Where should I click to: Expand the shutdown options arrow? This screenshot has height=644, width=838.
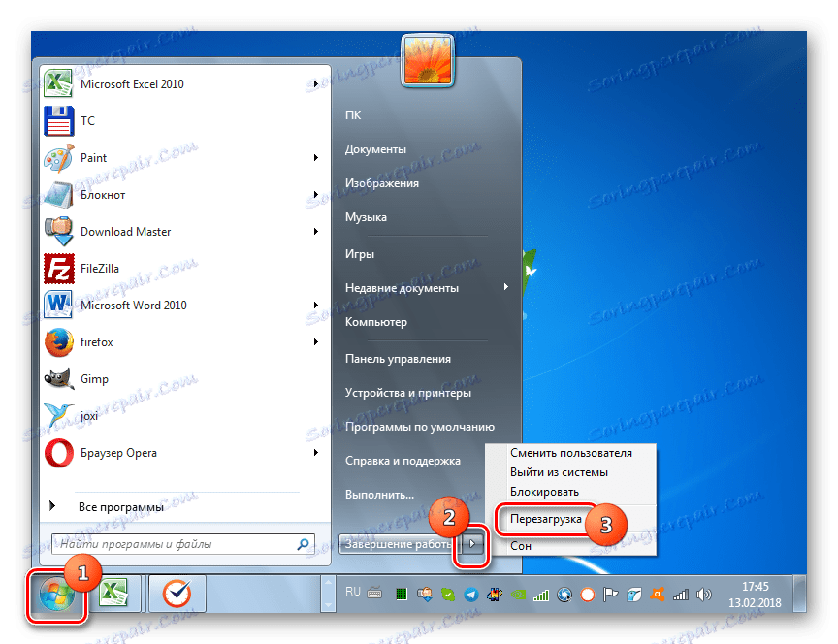472,544
